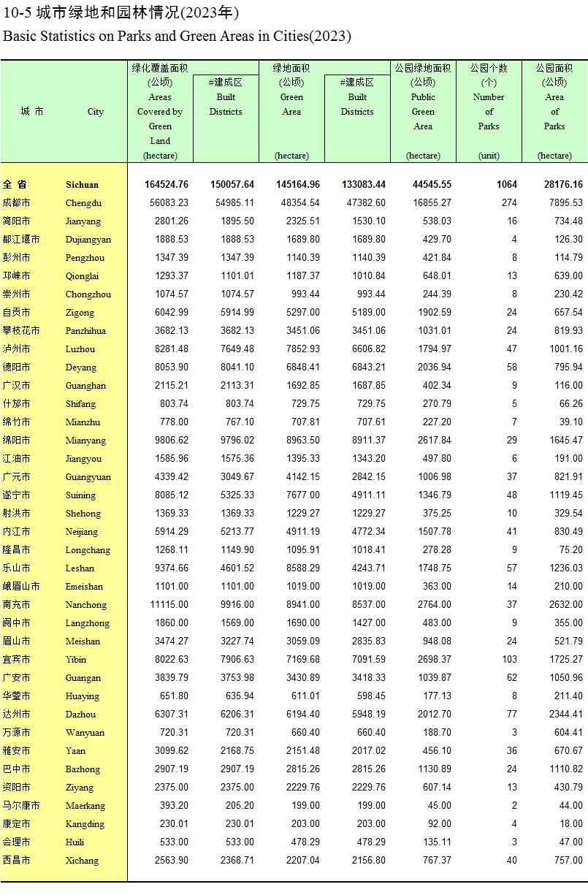The width and height of the screenshot is (588, 895).
Task: Select the Wanyuan city name
Action: (x=85, y=733)
